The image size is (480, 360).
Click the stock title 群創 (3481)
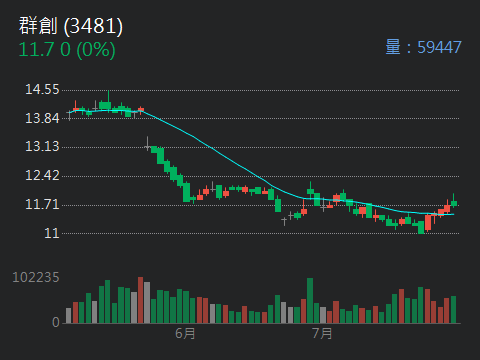tap(71, 26)
